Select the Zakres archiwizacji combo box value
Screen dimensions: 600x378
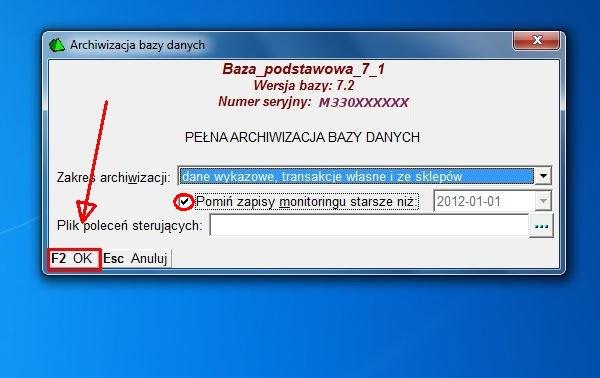point(356,176)
